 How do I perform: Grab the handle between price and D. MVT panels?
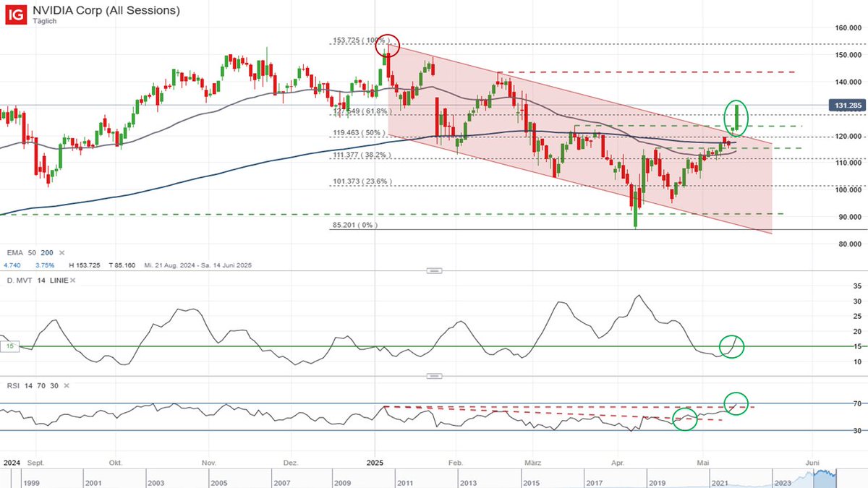[434, 270]
